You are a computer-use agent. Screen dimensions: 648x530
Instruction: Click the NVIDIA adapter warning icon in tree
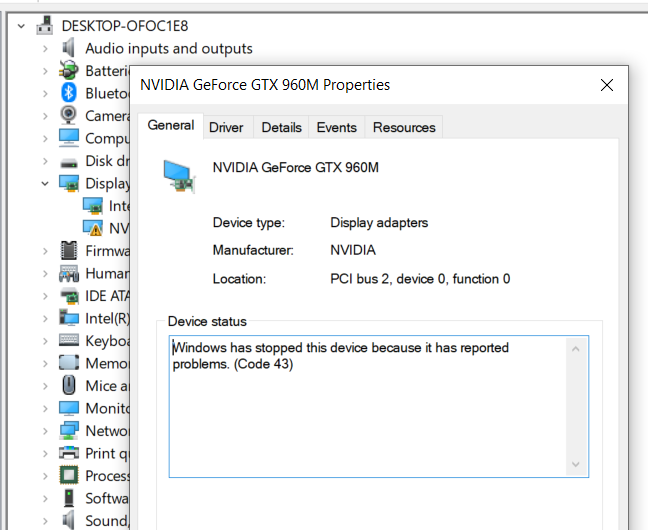[x=93, y=228]
